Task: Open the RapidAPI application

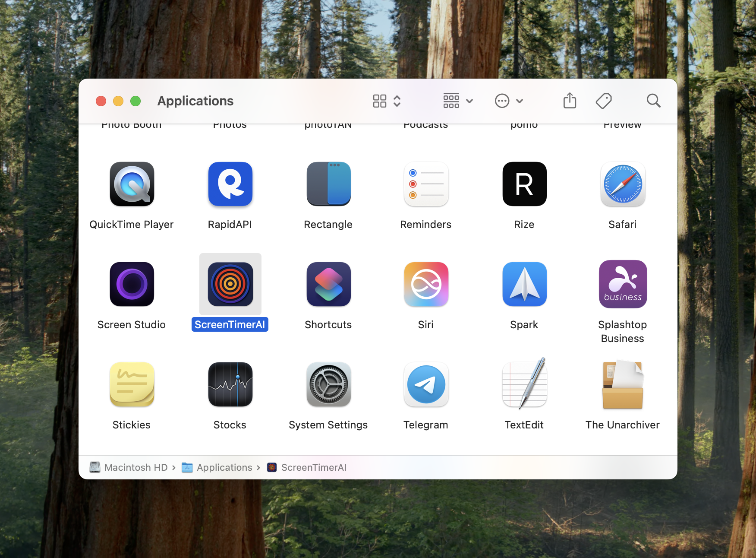Action: click(x=230, y=184)
